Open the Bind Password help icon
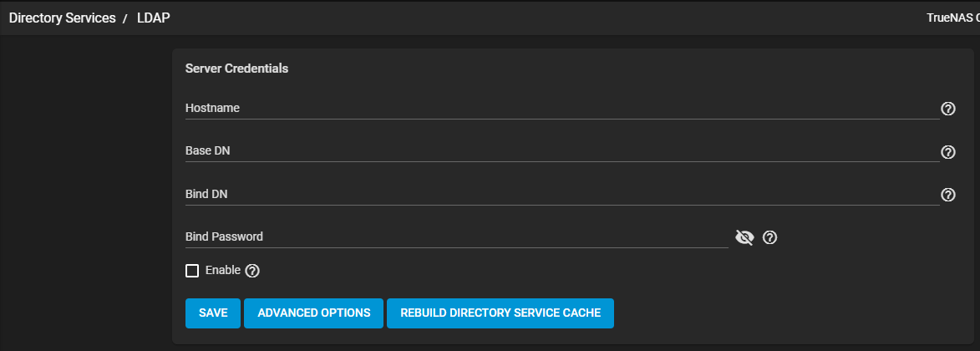The image size is (980, 351). [x=770, y=237]
